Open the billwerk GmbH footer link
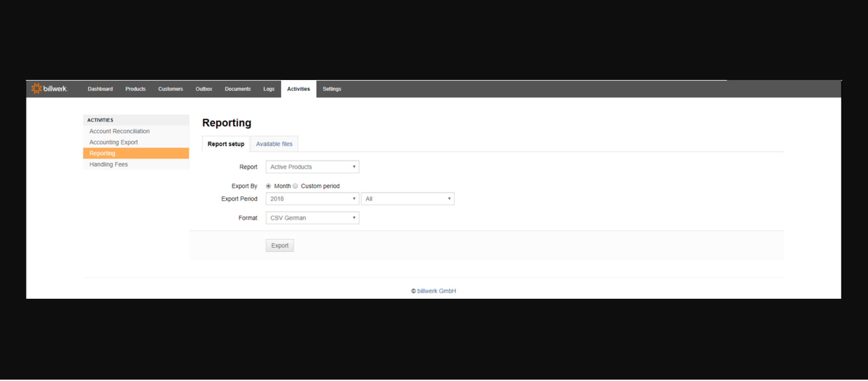This screenshot has width=868, height=381. [x=436, y=291]
